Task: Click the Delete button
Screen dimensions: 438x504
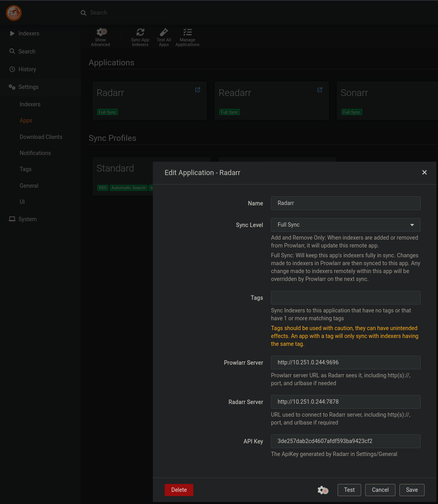Action: (179, 490)
